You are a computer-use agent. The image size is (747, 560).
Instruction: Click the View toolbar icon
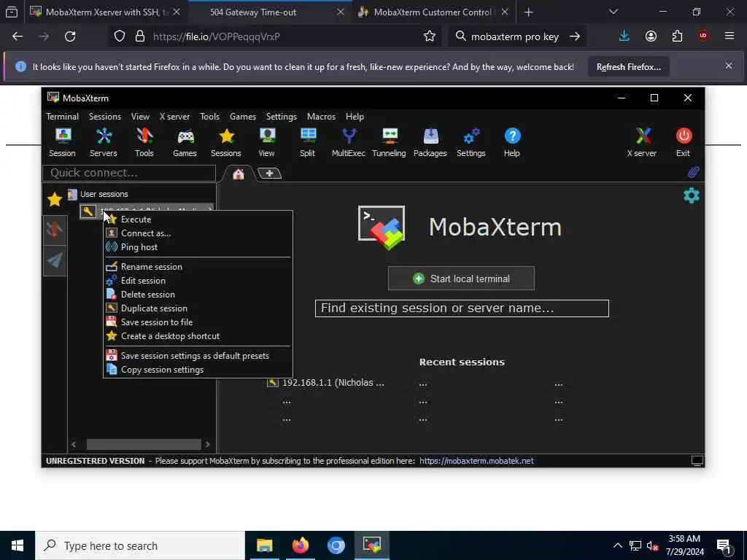(267, 142)
